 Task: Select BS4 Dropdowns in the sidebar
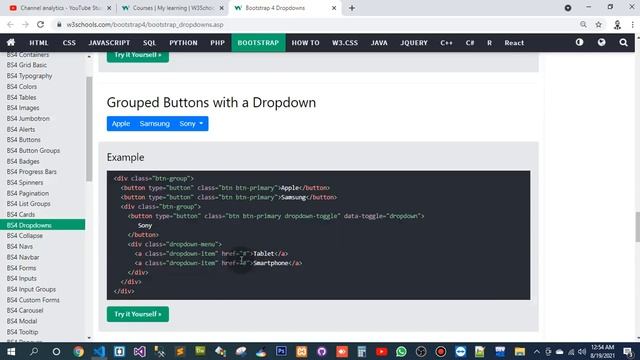click(42, 225)
